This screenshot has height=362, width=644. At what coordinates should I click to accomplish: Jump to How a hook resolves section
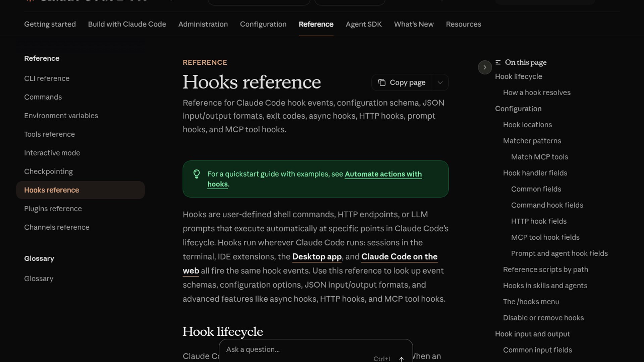[537, 93]
